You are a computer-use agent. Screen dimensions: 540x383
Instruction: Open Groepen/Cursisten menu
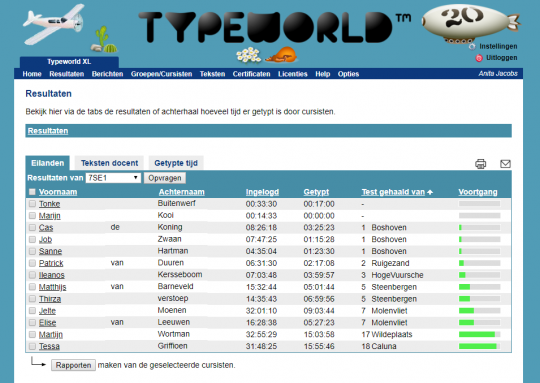[162, 74]
